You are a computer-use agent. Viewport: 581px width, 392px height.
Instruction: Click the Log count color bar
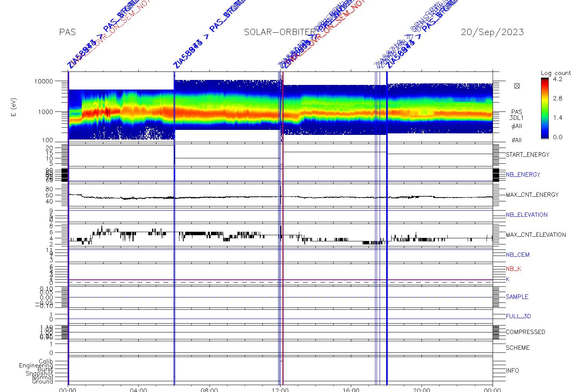pos(545,108)
